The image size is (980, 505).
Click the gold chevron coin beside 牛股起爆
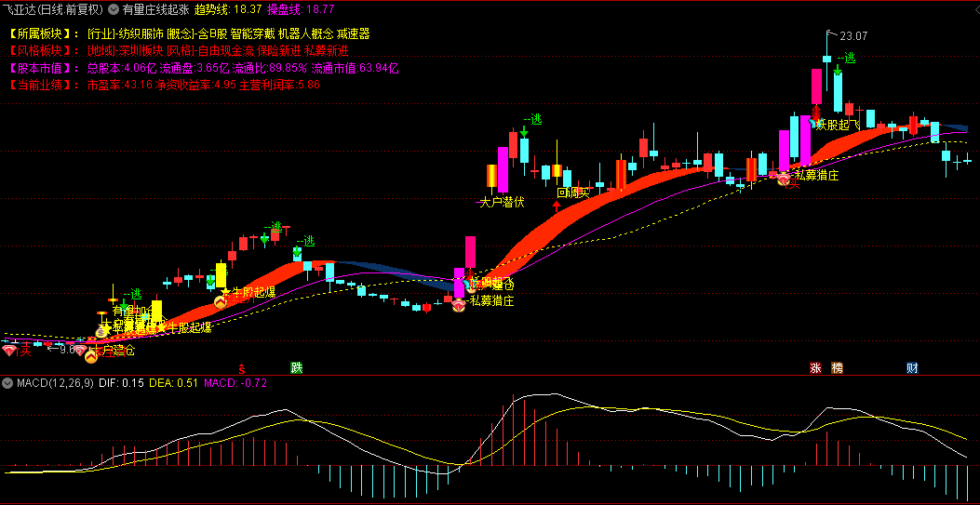(220, 303)
